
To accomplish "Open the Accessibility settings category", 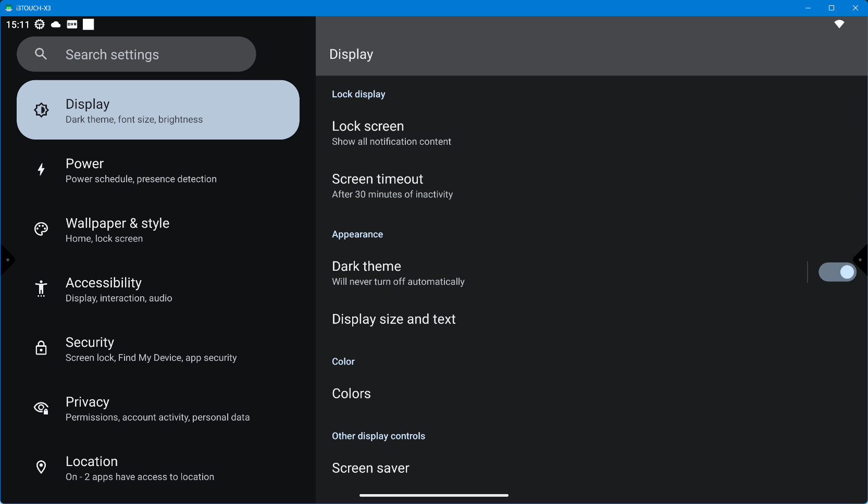I will [x=119, y=289].
